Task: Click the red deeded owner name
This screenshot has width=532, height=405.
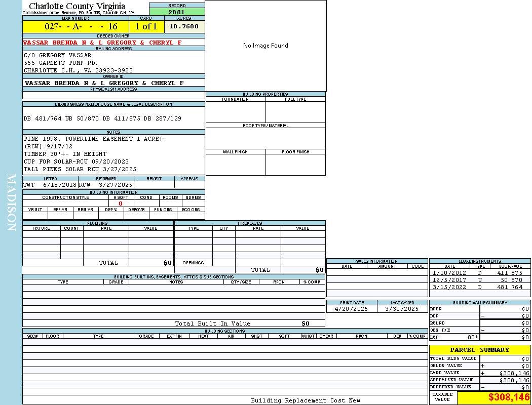Action: (x=102, y=43)
